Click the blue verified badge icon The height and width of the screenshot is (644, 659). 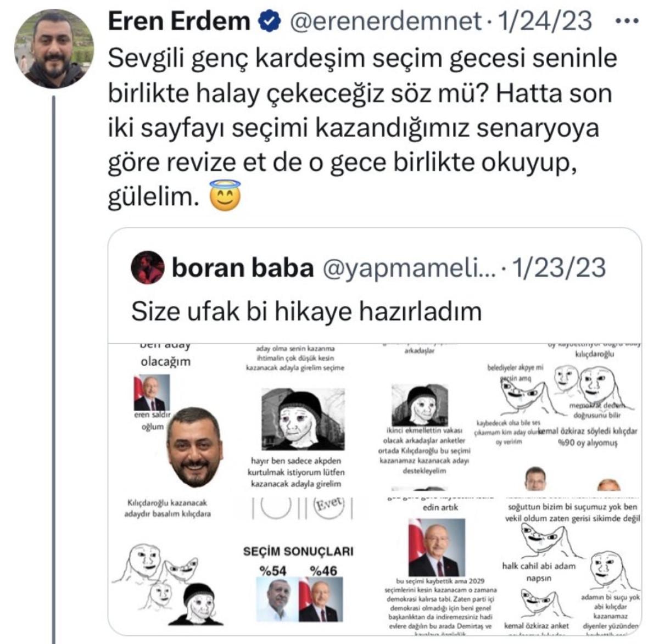270,22
